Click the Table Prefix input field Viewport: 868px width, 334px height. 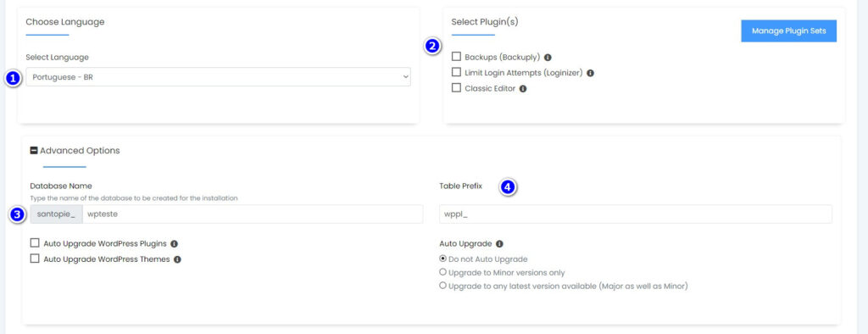[x=636, y=214]
